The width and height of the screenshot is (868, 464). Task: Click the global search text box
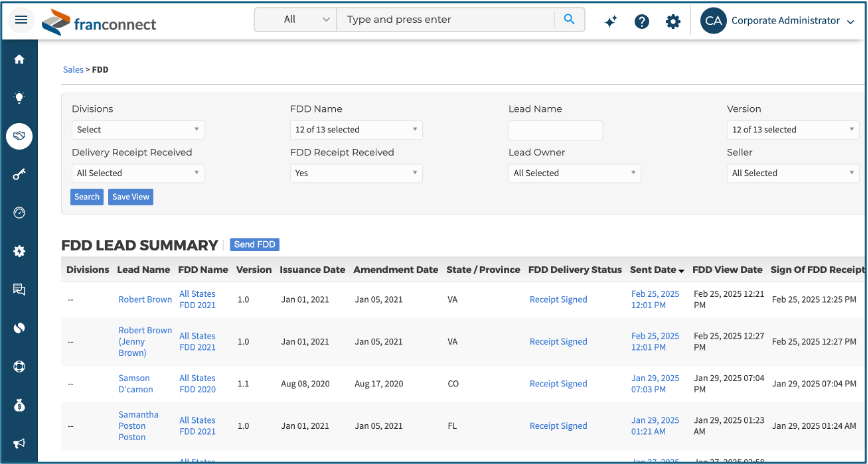click(x=446, y=19)
